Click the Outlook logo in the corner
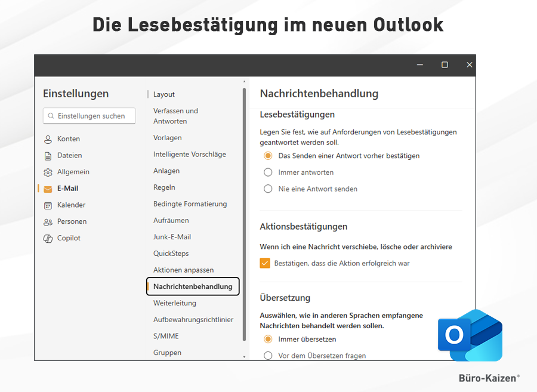The image size is (537, 392). (470, 335)
